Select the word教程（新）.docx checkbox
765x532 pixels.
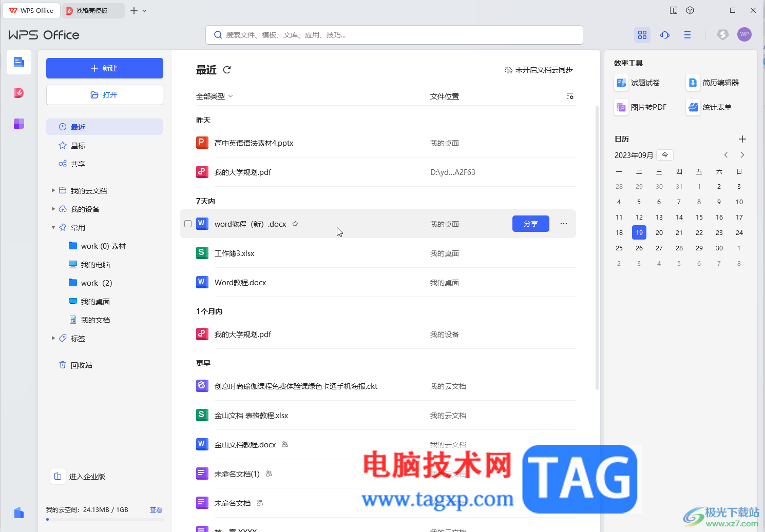pyautogui.click(x=188, y=224)
